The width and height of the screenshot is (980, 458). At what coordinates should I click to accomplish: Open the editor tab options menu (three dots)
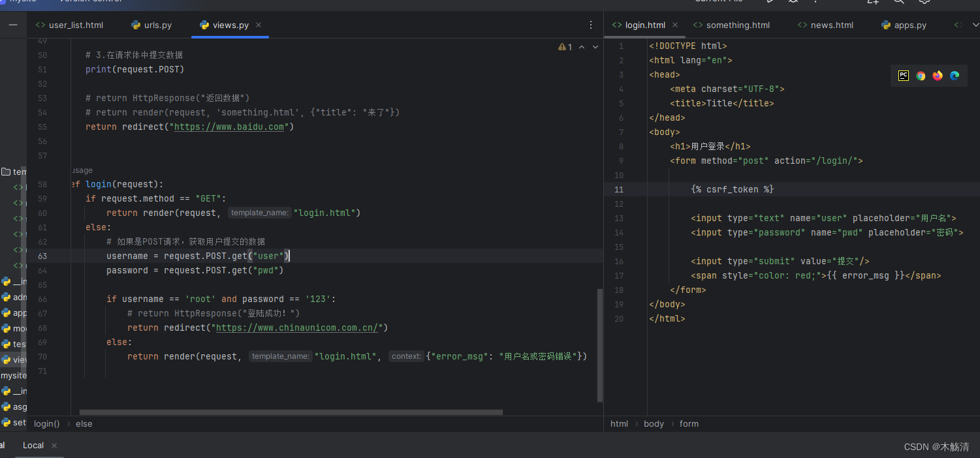click(x=591, y=25)
